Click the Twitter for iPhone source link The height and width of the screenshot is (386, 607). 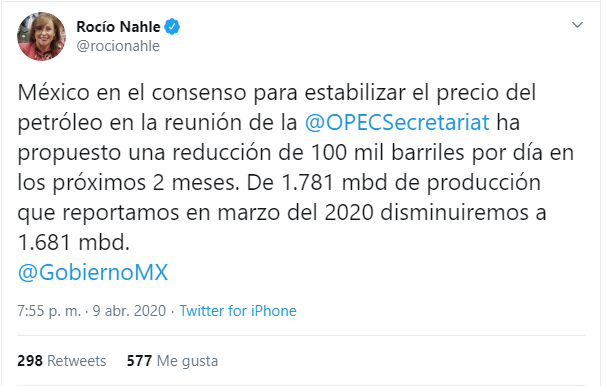coord(238,311)
